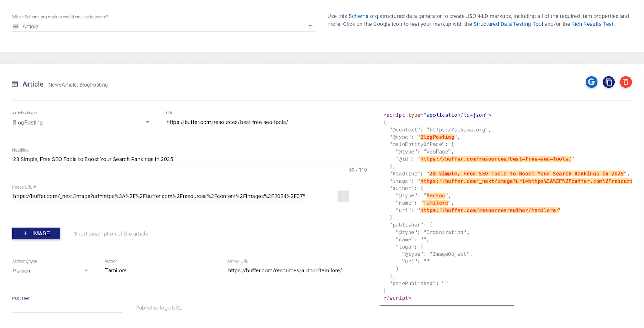Click the opening script tag line in the code
Image resolution: width=644 pixels, height=328 pixels.
437,115
